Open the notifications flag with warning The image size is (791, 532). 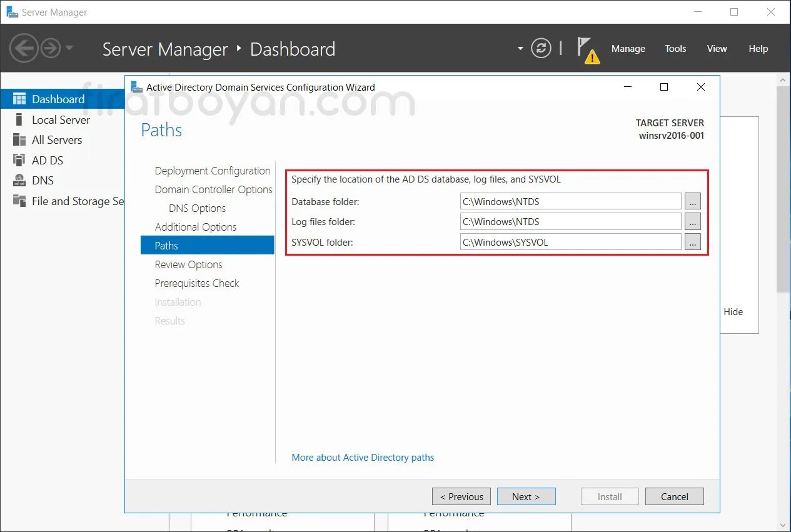pos(588,48)
